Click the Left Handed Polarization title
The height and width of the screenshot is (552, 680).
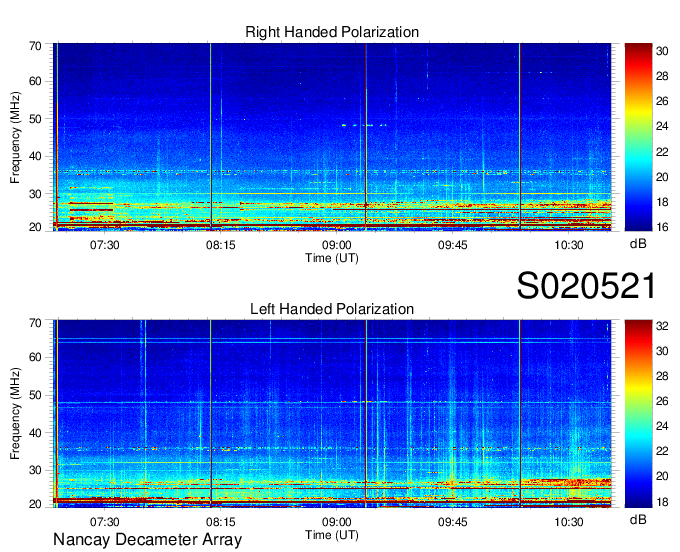pos(332,309)
